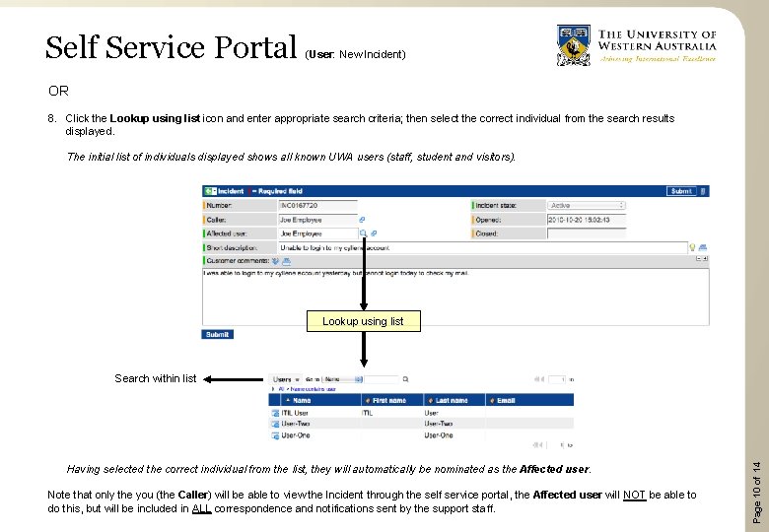Viewport: 769px width, 532px height.
Task: Open record icon for User-One row
Action: (x=275, y=435)
